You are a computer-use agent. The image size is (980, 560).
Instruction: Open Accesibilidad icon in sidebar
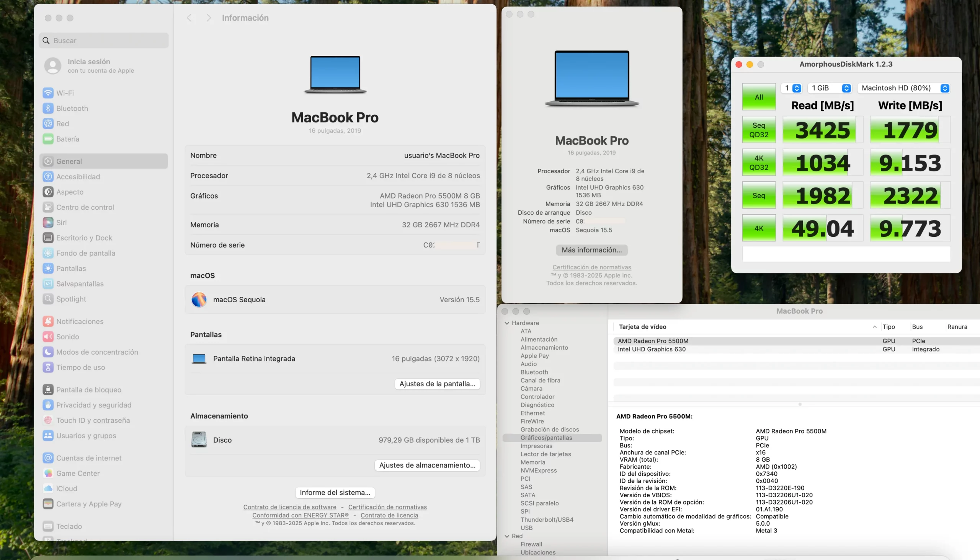click(x=48, y=177)
